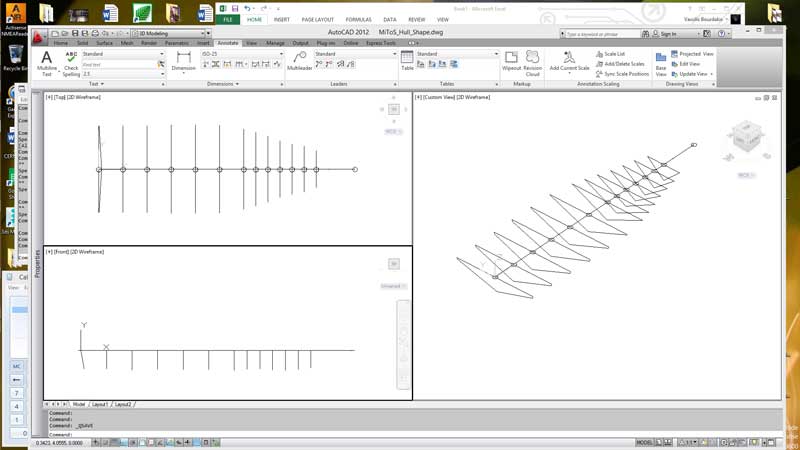Click the Sync Scale Positions button
This screenshot has width=800, height=450.
pyautogui.click(x=626, y=74)
